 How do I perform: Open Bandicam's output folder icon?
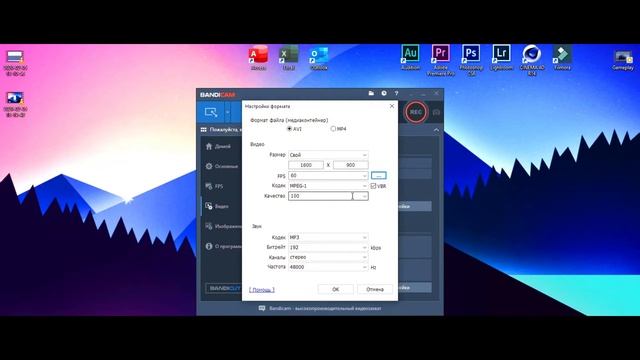point(371,93)
